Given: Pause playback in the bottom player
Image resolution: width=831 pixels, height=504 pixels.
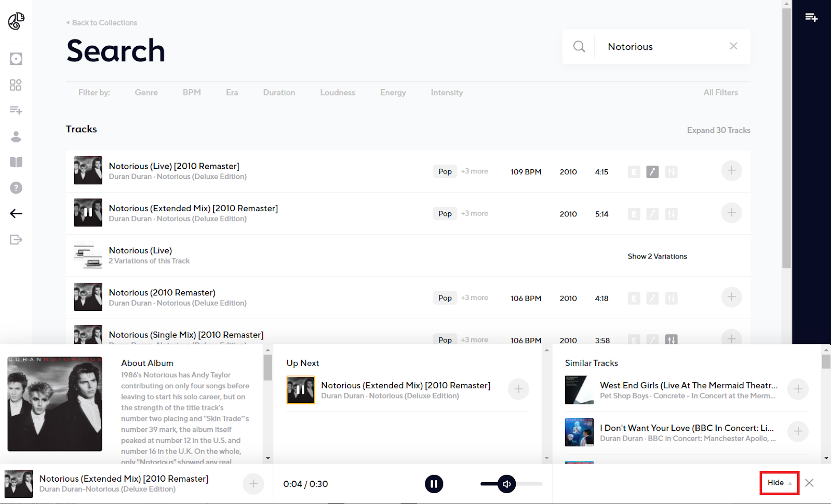Looking at the screenshot, I should [x=434, y=484].
